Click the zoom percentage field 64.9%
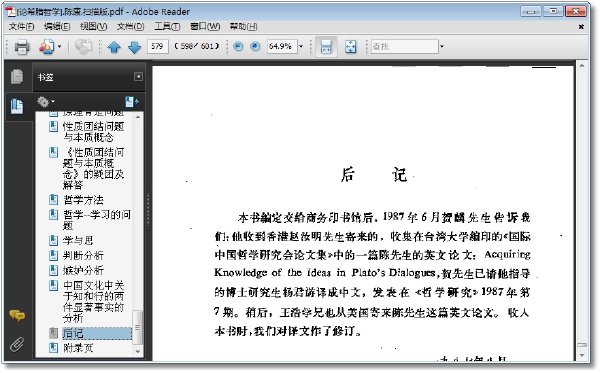The width and height of the screenshot is (600, 373). [282, 46]
